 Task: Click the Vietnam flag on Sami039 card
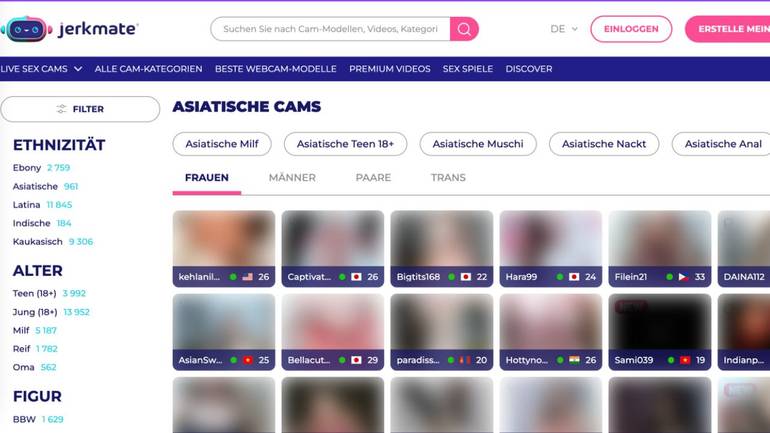point(685,360)
